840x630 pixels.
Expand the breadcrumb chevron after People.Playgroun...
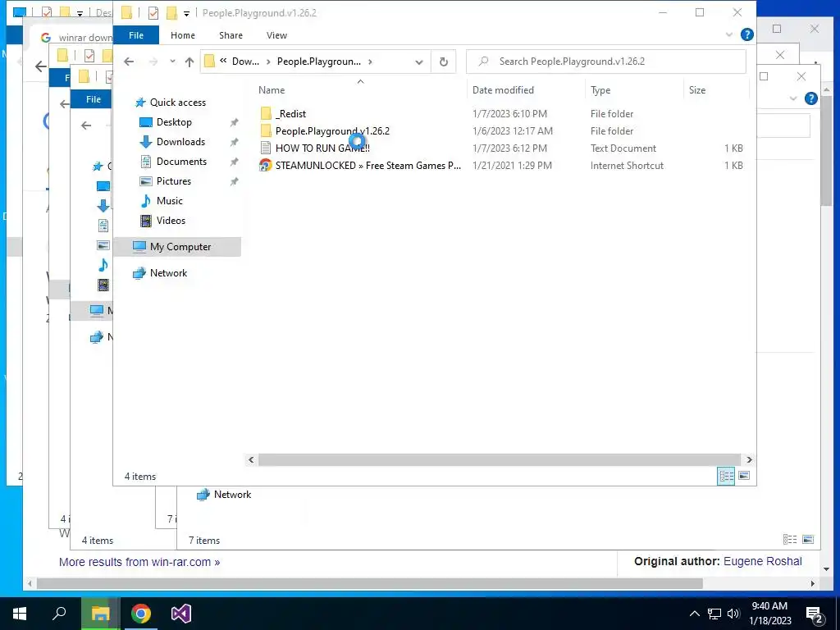coord(370,62)
